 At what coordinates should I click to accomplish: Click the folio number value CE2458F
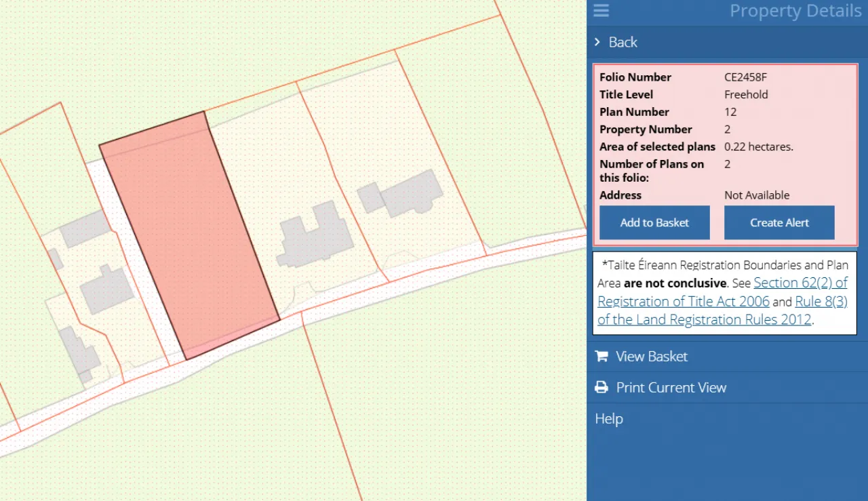(745, 77)
